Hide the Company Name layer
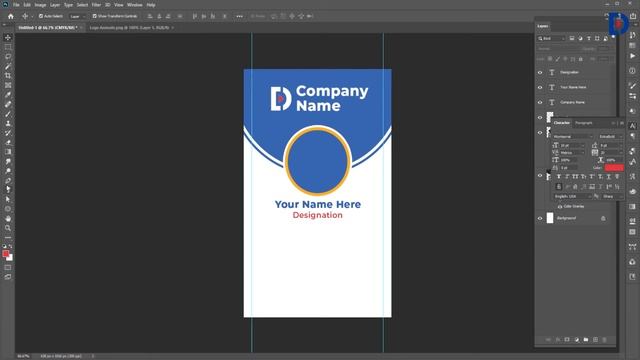This screenshot has height=360, width=640. [540, 102]
